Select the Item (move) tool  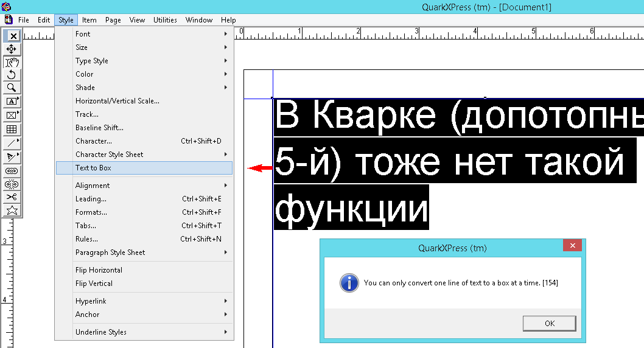click(x=12, y=49)
